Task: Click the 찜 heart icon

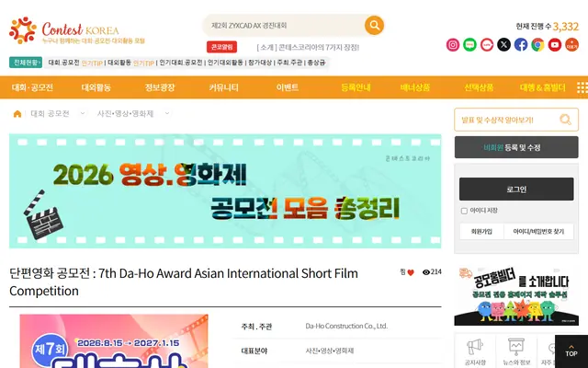Action: (x=411, y=272)
